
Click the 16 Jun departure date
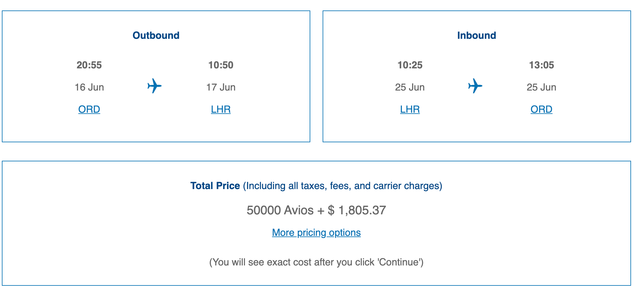click(89, 87)
